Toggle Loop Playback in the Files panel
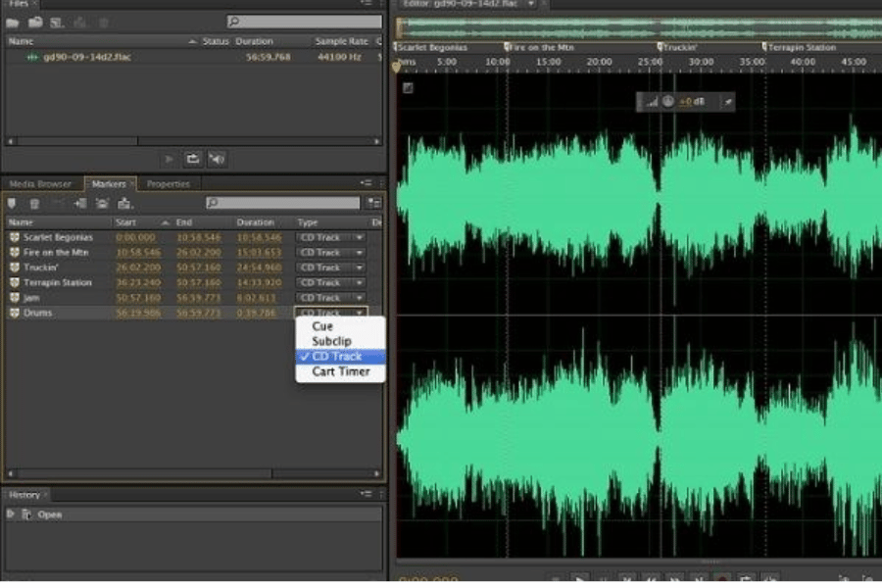 point(193,159)
